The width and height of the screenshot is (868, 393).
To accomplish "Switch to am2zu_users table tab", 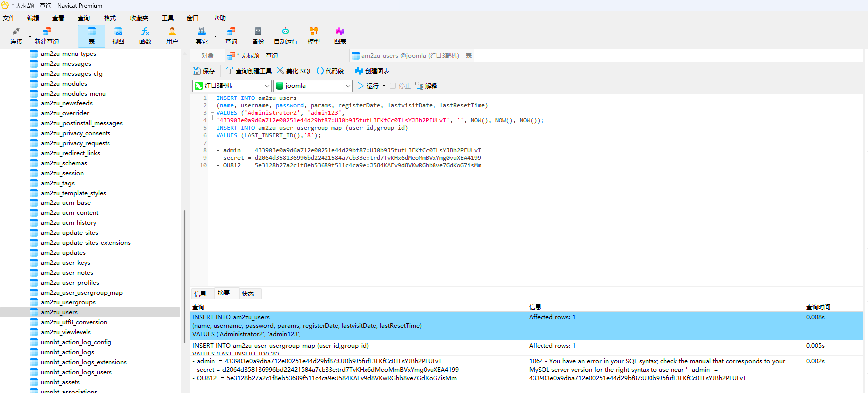I will [412, 56].
